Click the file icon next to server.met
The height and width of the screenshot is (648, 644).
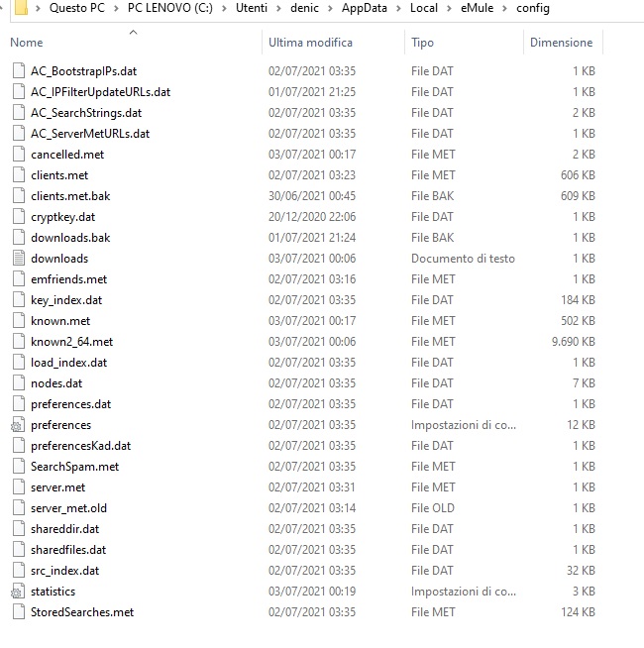pos(19,486)
